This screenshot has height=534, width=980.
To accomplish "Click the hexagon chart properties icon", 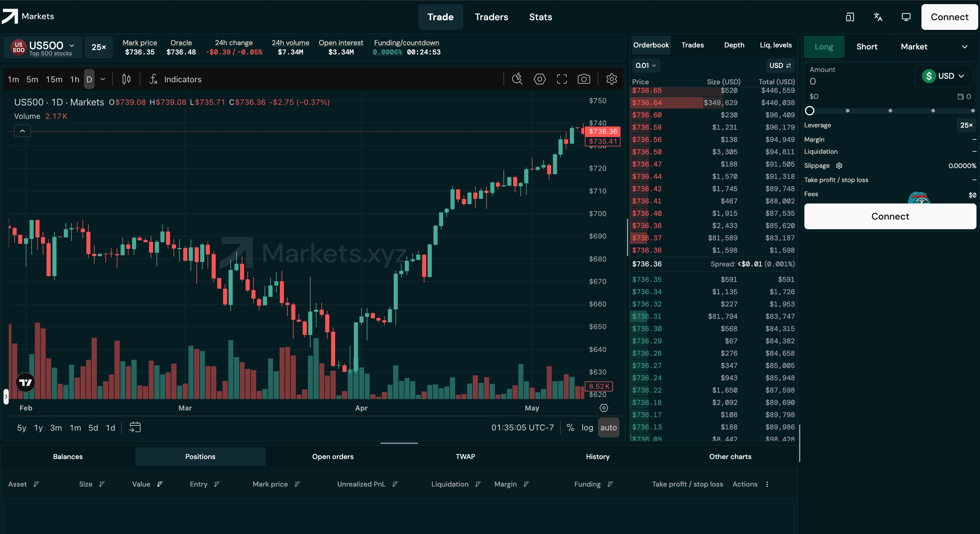I will tap(539, 79).
